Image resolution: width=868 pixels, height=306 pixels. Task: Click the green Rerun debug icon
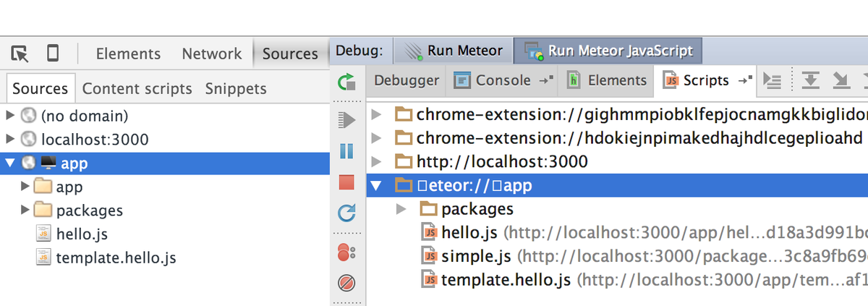tap(346, 81)
